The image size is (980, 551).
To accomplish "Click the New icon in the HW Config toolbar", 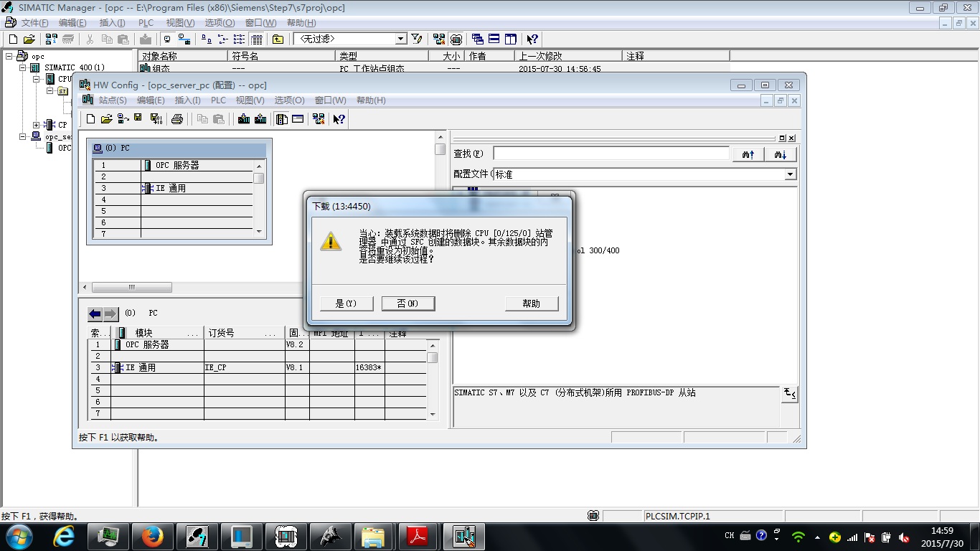I will pos(90,119).
